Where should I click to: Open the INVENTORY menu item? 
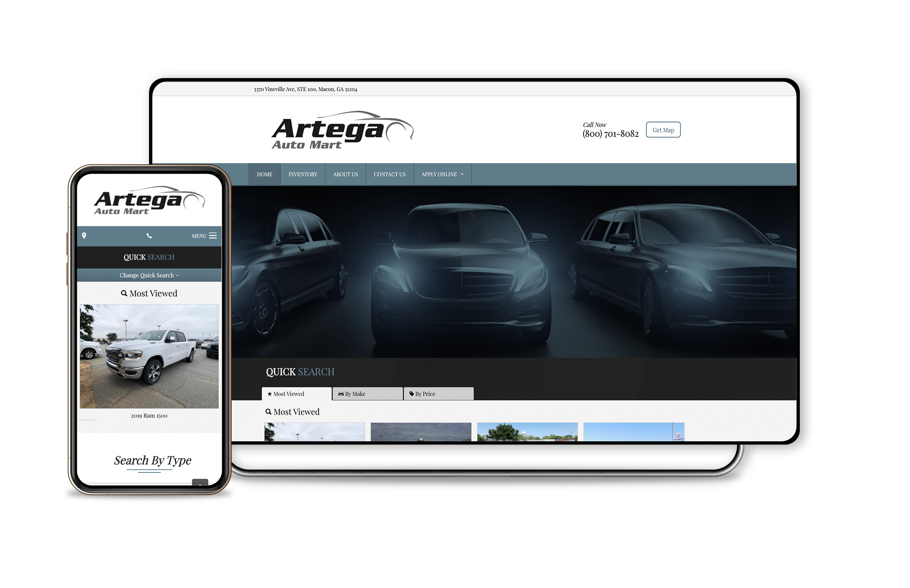point(303,174)
